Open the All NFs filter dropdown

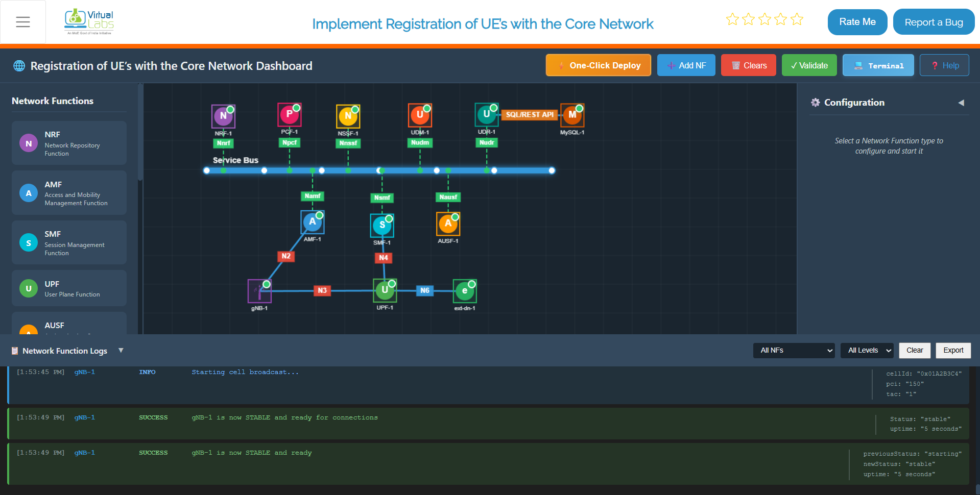[794, 351]
